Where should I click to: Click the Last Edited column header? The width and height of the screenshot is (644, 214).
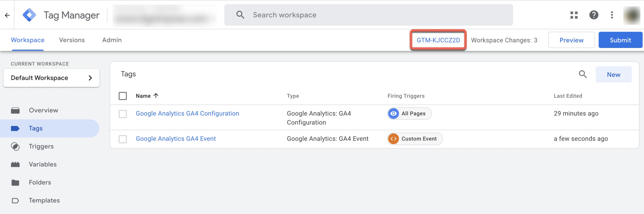[568, 96]
